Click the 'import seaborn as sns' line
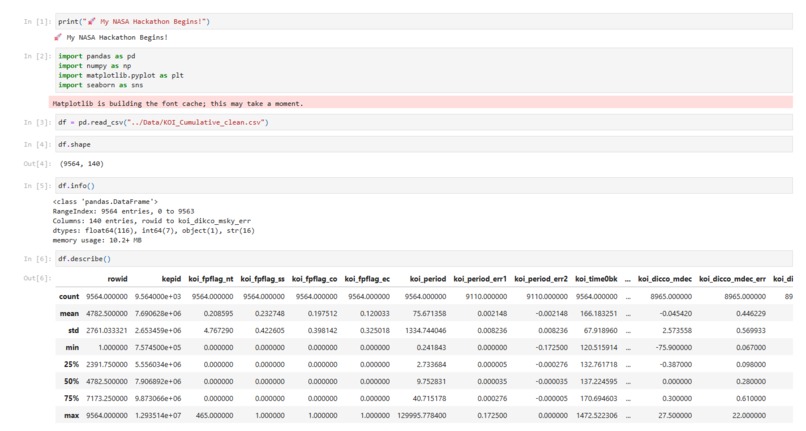This screenshot has height=431, width=806. [101, 85]
